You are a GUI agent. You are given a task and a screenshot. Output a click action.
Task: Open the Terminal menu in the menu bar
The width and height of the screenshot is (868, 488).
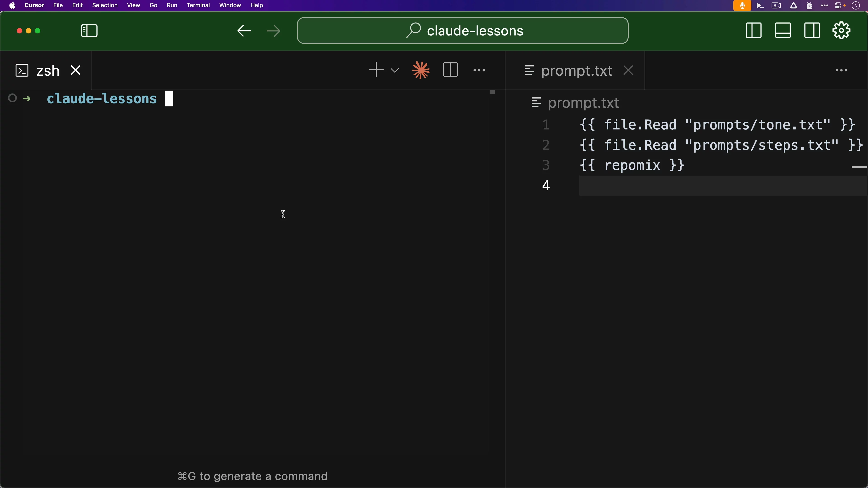pyautogui.click(x=198, y=5)
